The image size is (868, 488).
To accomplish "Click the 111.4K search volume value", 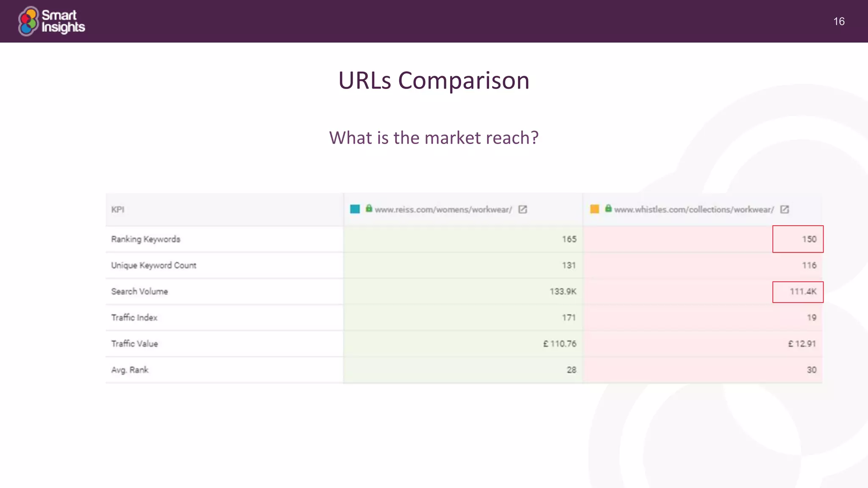I will click(803, 291).
